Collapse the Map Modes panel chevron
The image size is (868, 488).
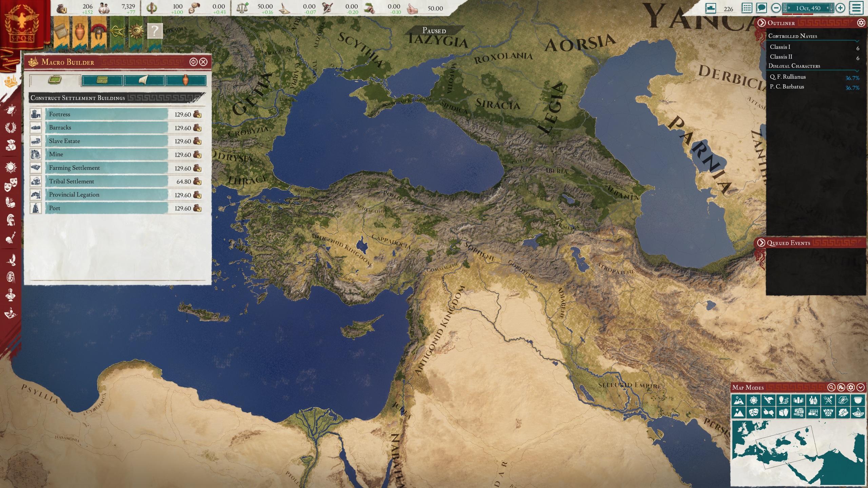coord(861,387)
